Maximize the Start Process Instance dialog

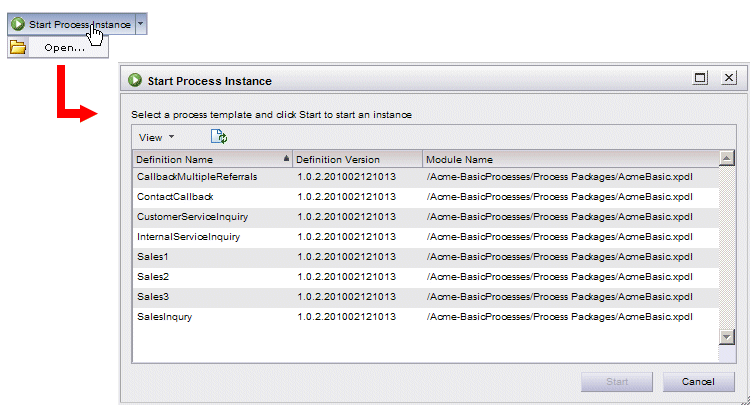coord(701,77)
